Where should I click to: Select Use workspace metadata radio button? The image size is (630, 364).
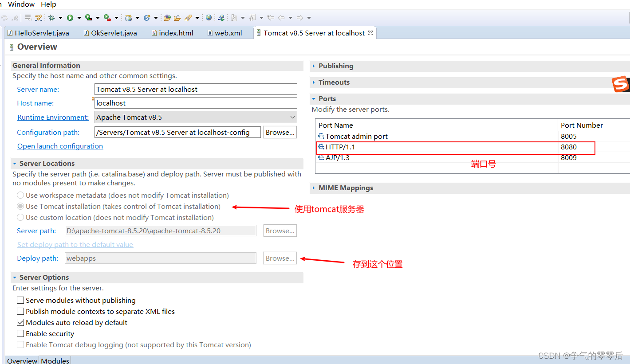coord(20,195)
